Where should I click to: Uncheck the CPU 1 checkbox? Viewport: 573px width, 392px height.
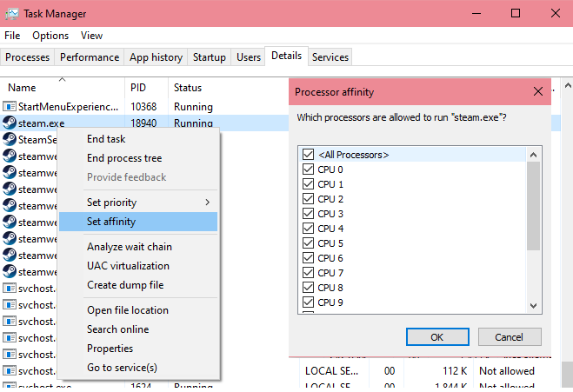pos(308,184)
